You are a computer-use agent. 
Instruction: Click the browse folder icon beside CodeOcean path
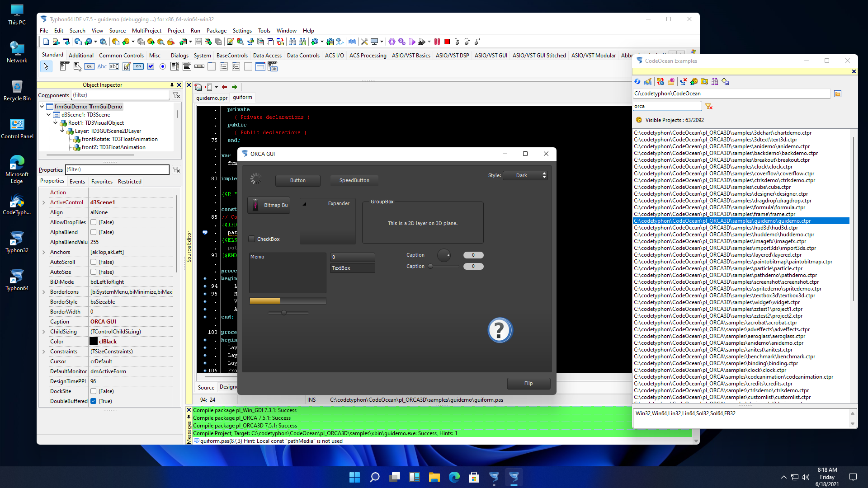click(x=838, y=94)
